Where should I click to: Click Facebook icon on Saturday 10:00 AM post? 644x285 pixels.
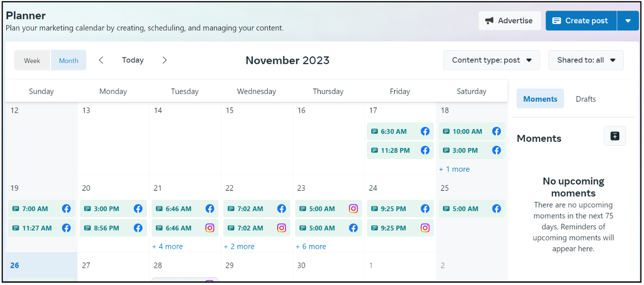[497, 131]
